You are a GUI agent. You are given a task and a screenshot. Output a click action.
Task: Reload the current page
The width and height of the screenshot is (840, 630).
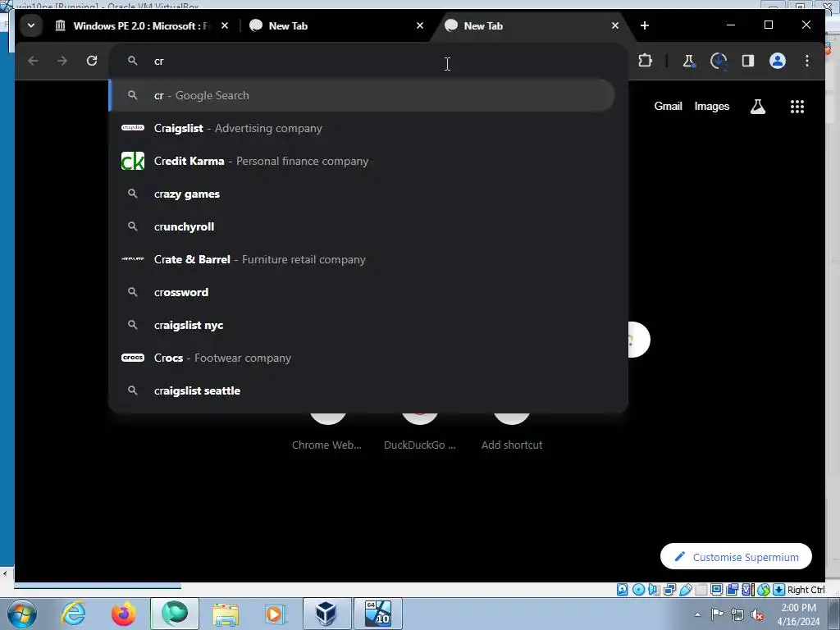coord(92,61)
